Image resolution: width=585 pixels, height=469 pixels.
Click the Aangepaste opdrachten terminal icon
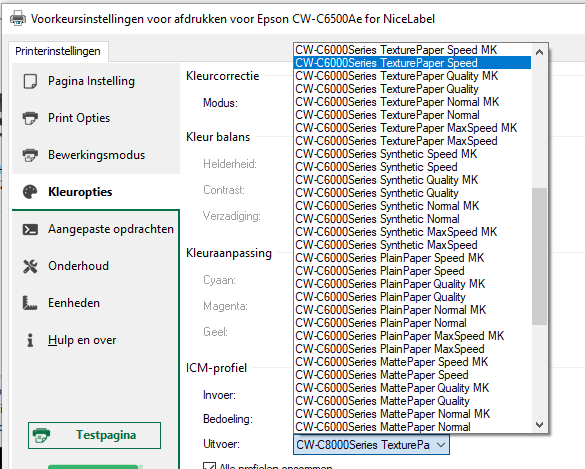pos(30,229)
